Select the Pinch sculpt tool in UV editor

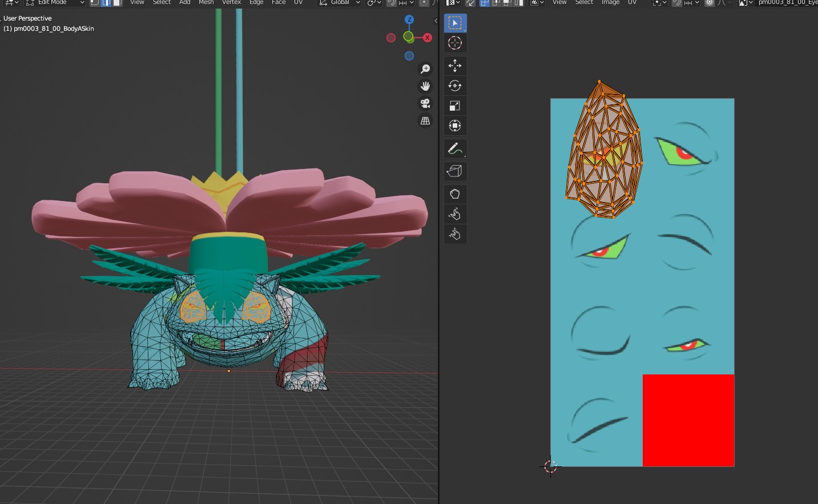(455, 234)
